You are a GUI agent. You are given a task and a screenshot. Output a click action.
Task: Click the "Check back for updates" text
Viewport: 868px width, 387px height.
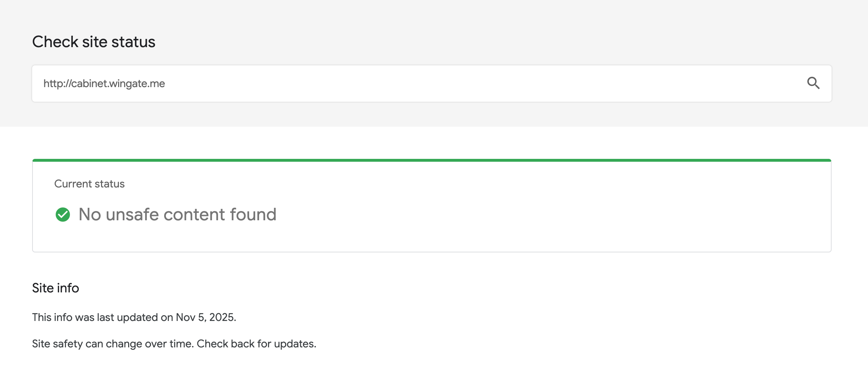point(256,344)
